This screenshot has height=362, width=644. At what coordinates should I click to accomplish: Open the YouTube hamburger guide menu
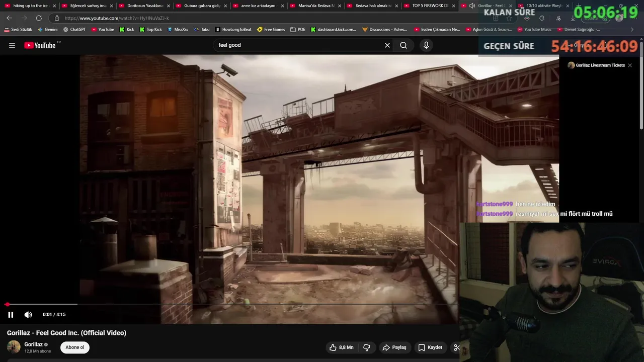click(x=12, y=45)
